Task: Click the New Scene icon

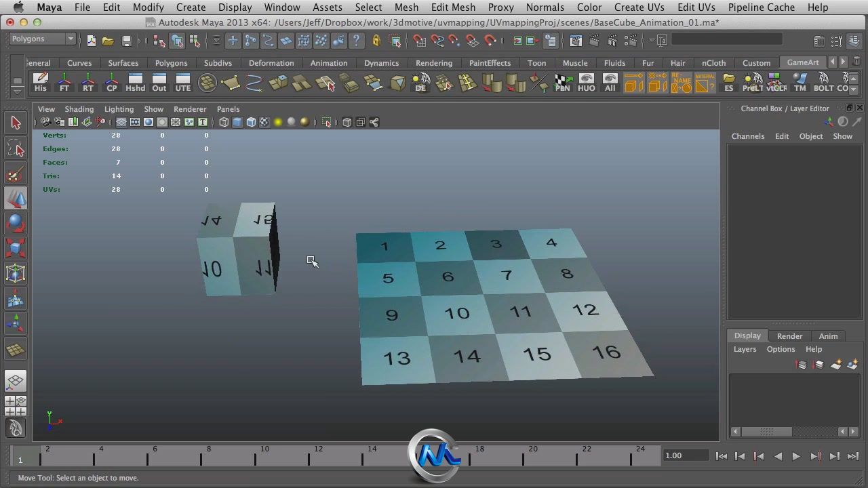Action: coord(92,41)
